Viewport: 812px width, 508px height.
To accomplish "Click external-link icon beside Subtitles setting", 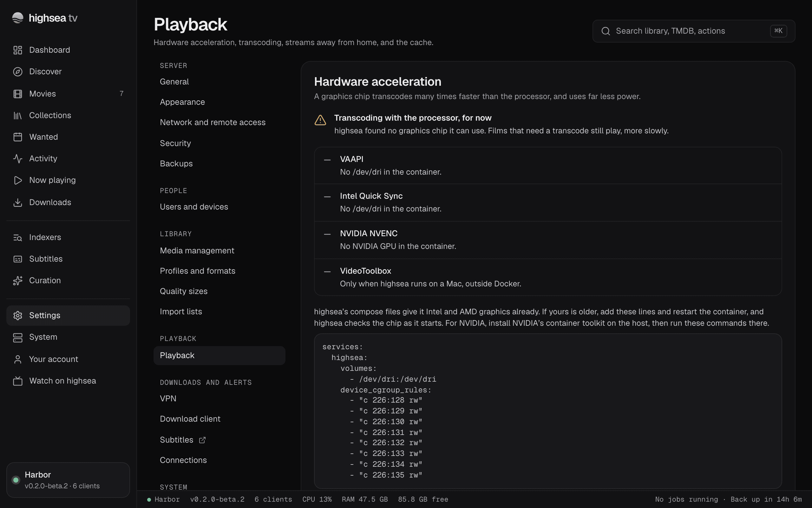I will (x=202, y=440).
